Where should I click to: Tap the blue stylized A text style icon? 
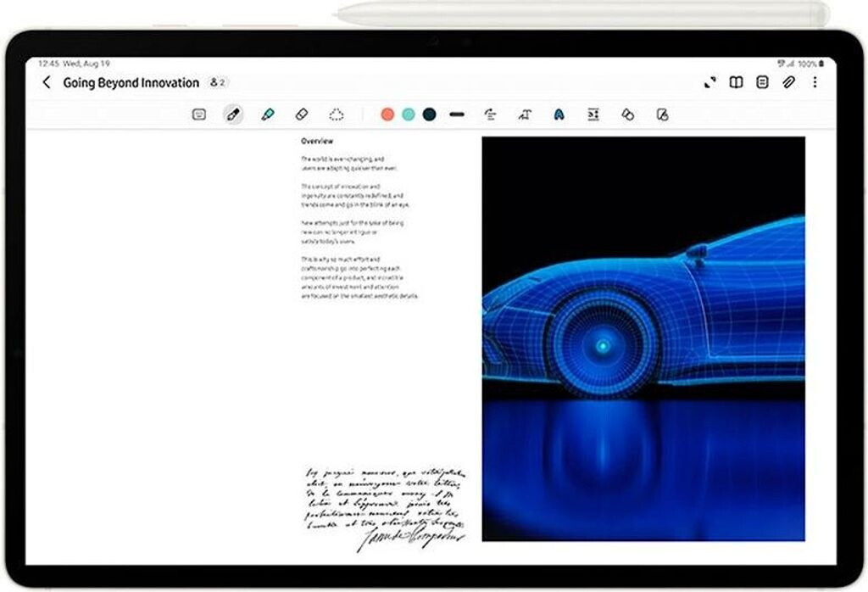tap(559, 114)
